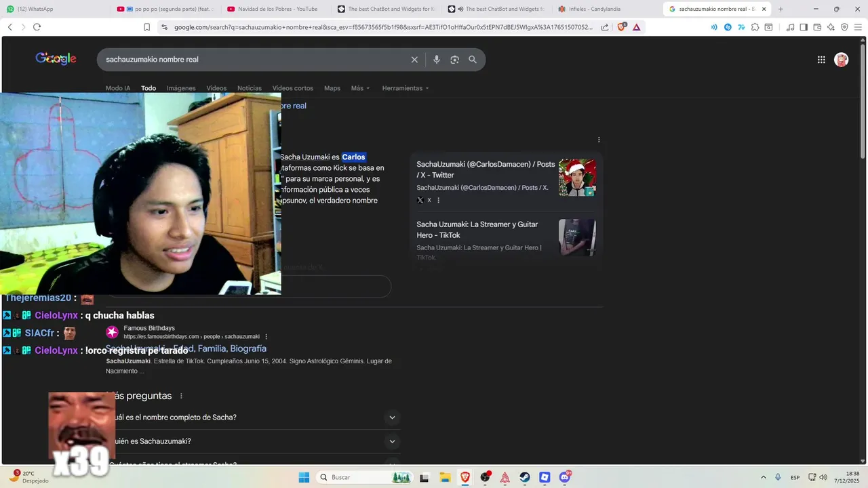Expand the Sachauzumaki question chevron
Screen dimensions: 868x488
click(392, 441)
